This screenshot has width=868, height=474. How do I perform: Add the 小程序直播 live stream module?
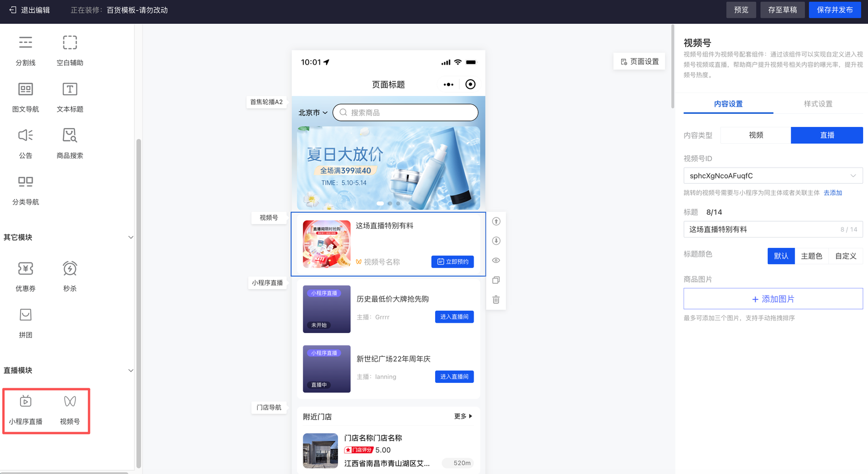point(25,402)
